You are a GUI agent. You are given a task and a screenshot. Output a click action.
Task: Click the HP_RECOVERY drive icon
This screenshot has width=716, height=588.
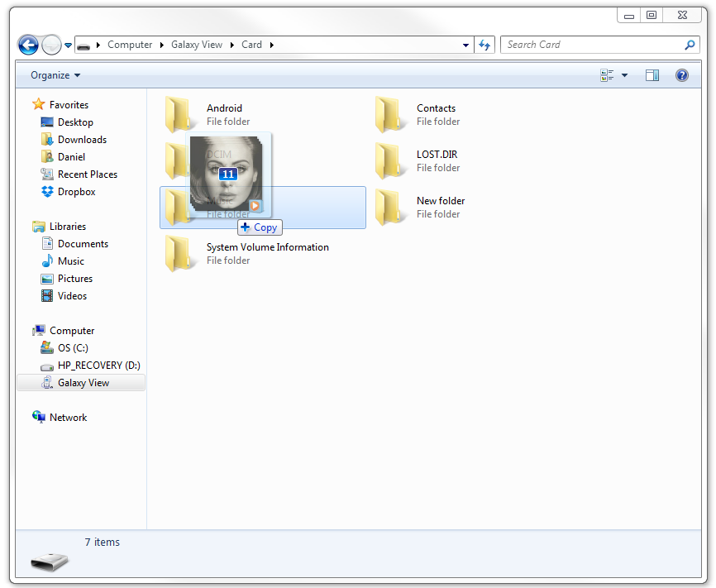pos(47,367)
